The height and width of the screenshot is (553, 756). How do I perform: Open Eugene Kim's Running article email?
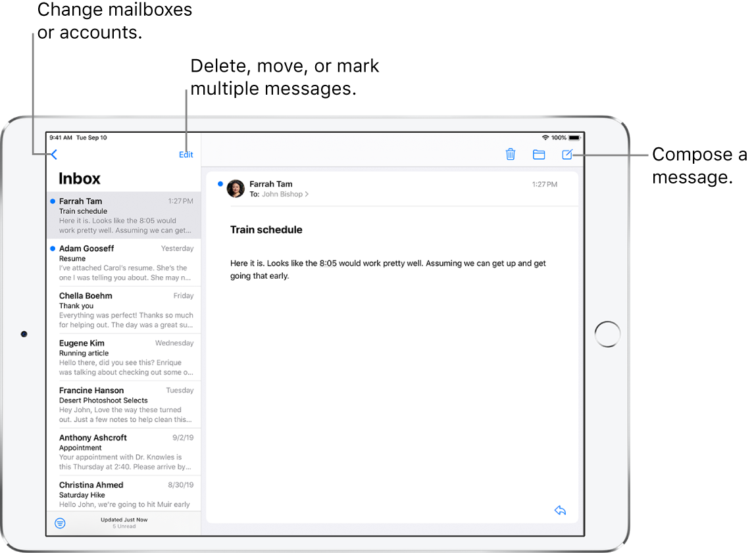(x=124, y=357)
